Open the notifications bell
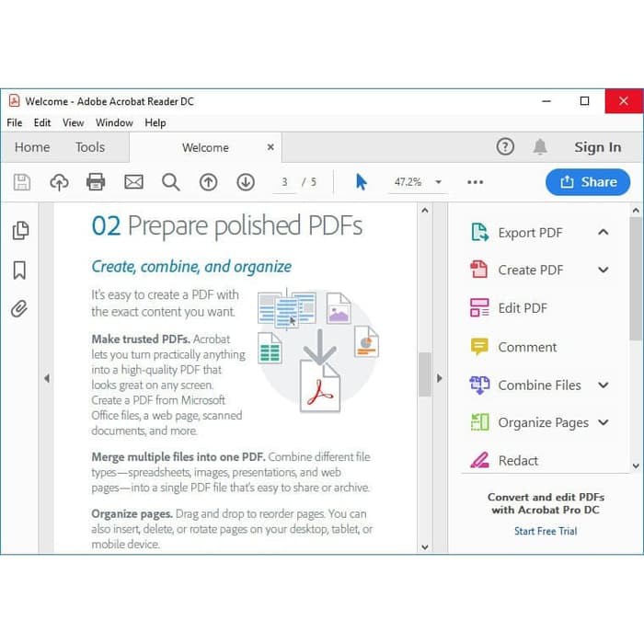The width and height of the screenshot is (644, 644). click(x=540, y=147)
